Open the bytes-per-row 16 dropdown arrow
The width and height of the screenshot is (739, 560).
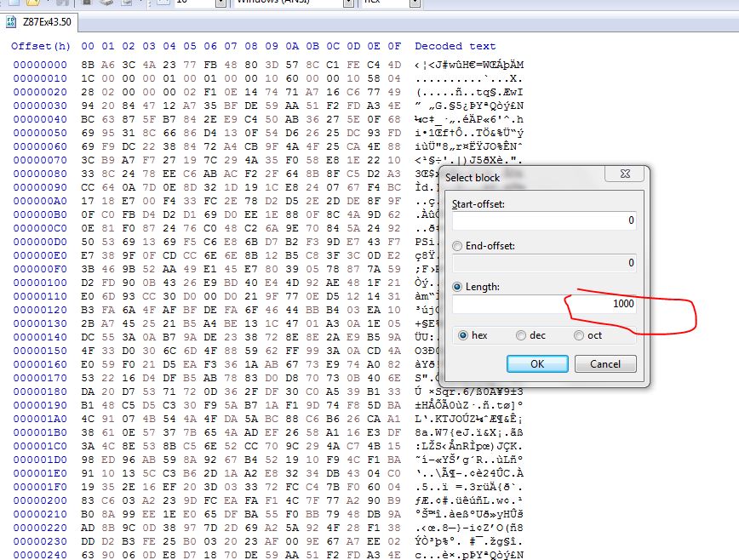pyautogui.click(x=221, y=3)
